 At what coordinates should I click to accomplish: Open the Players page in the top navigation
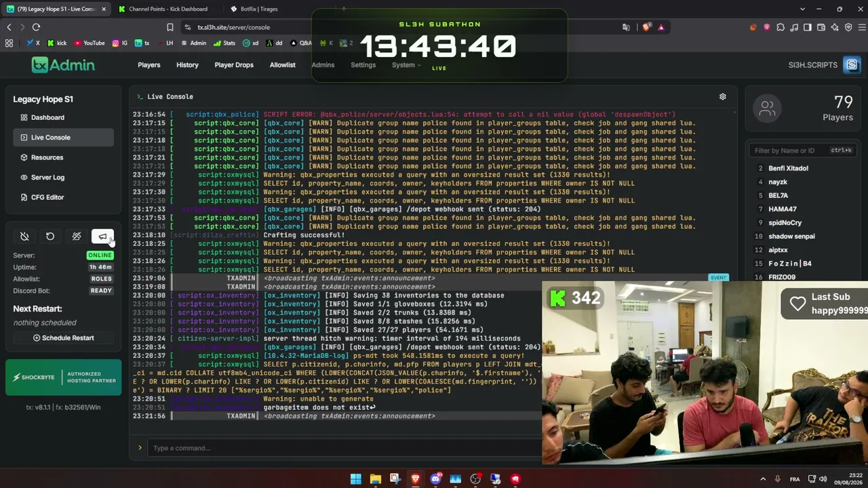tap(149, 65)
